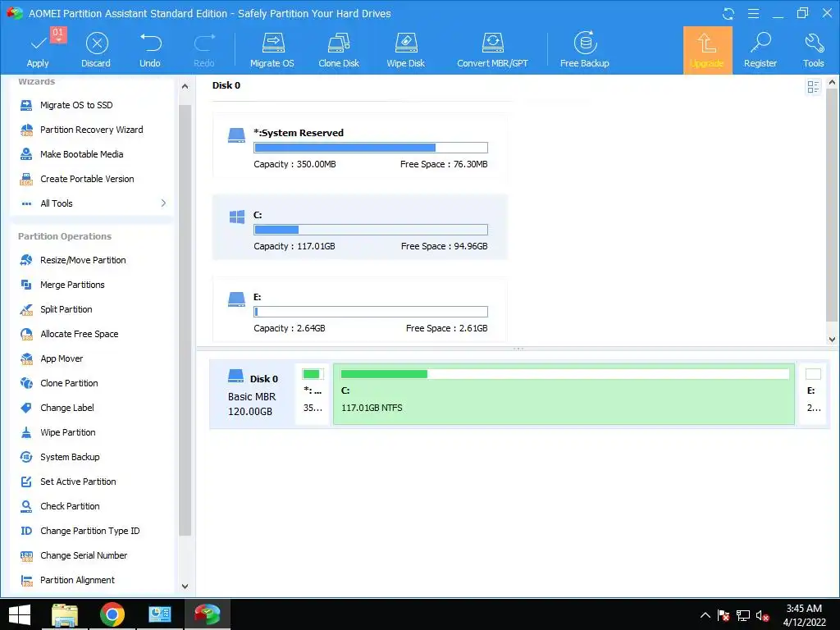This screenshot has height=630, width=840.
Task: Open the Free Backup tool
Action: point(584,49)
